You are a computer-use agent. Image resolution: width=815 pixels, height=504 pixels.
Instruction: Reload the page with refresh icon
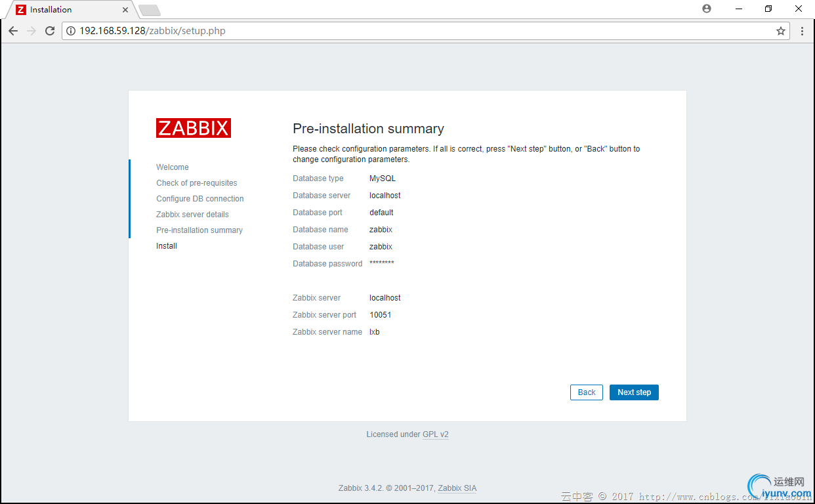coord(50,31)
